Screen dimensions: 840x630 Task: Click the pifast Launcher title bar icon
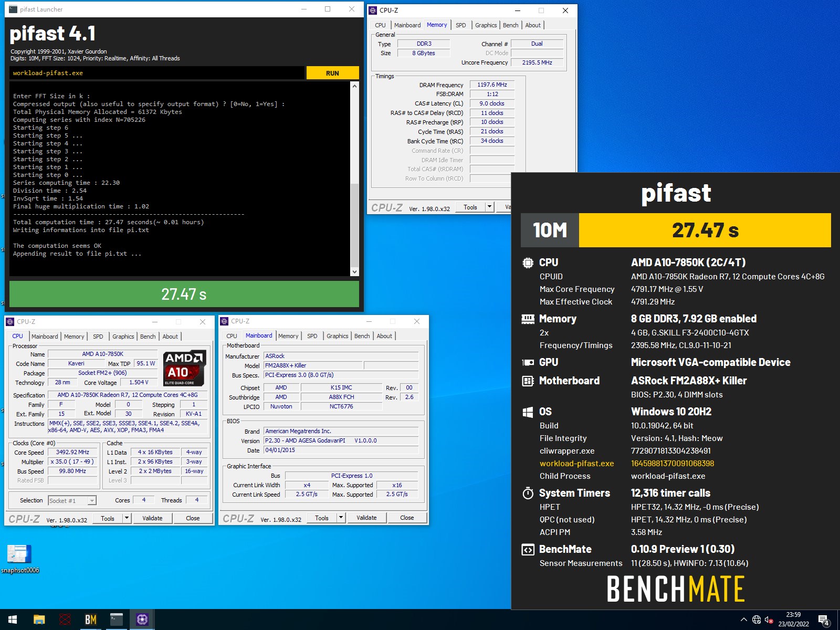13,9
